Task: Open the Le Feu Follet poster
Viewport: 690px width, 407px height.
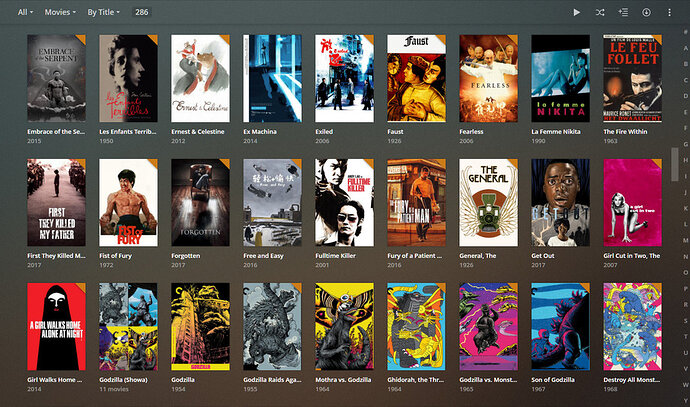Action: point(632,78)
